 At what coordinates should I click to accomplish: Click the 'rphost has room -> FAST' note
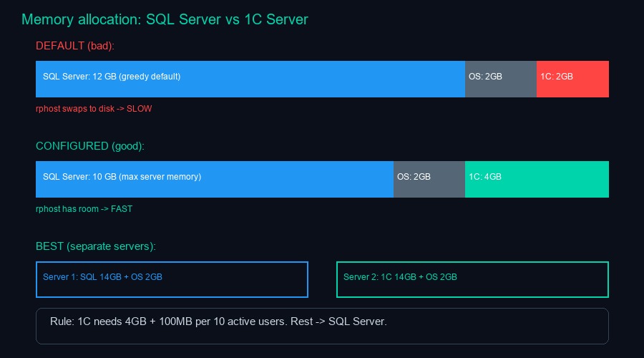point(84,209)
